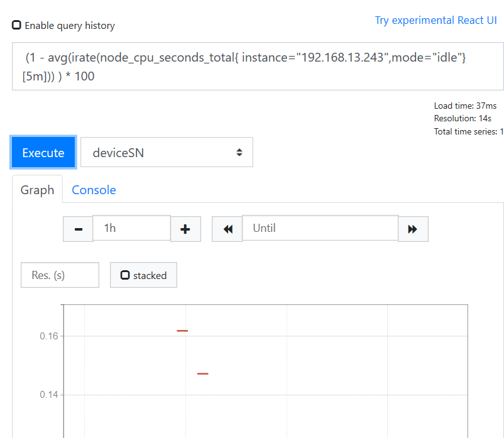
Task: Click the dropdown arrows beside deviceSN
Action: 239,152
